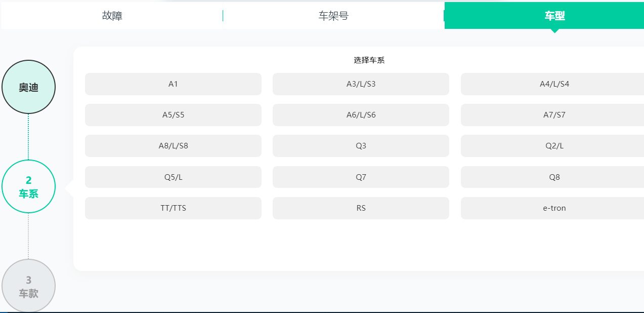Screen dimensions: 644x313
Task: Choose the A5/S5 series
Action: coord(173,115)
